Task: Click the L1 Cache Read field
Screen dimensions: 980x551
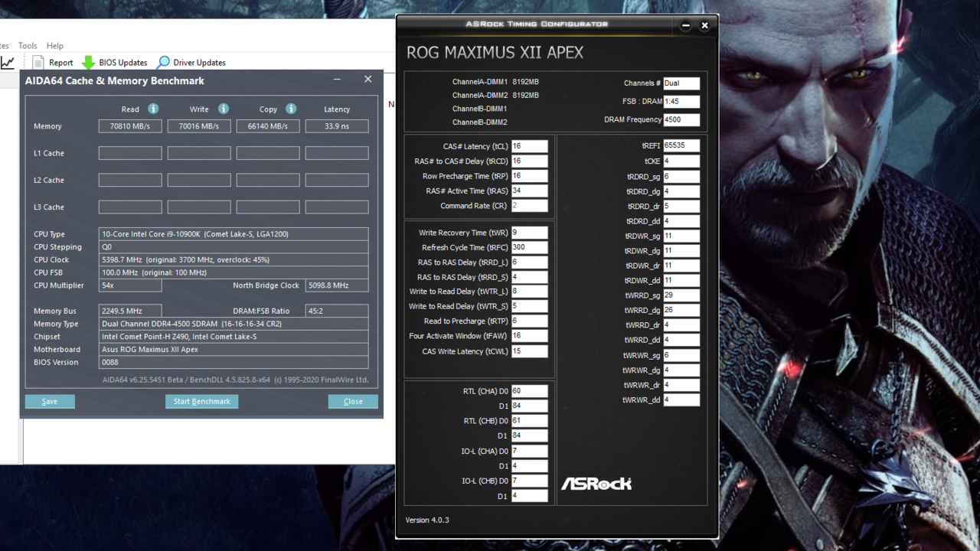Action: point(130,153)
